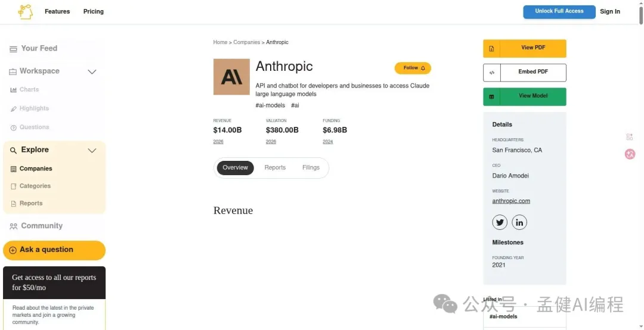
Task: Click the Workspace briefcase icon
Action: (x=13, y=72)
